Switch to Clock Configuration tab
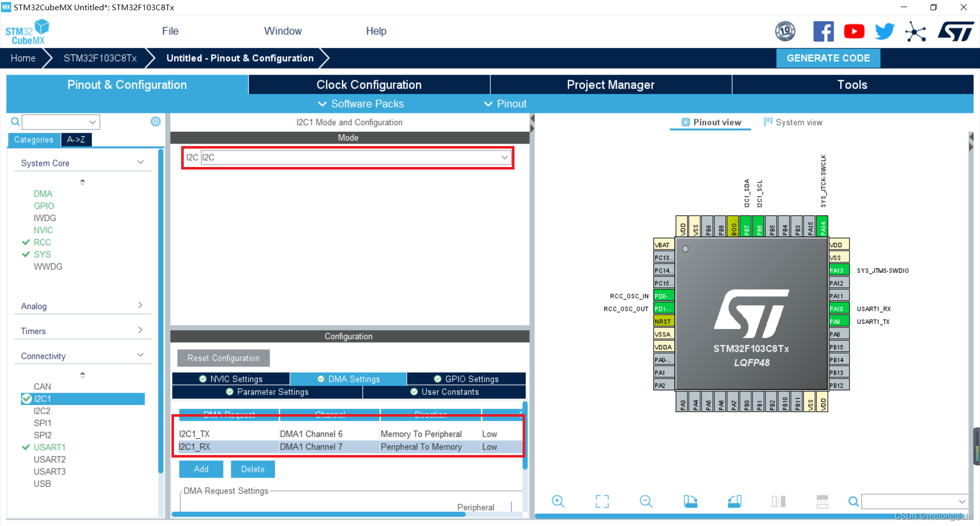 coord(369,85)
